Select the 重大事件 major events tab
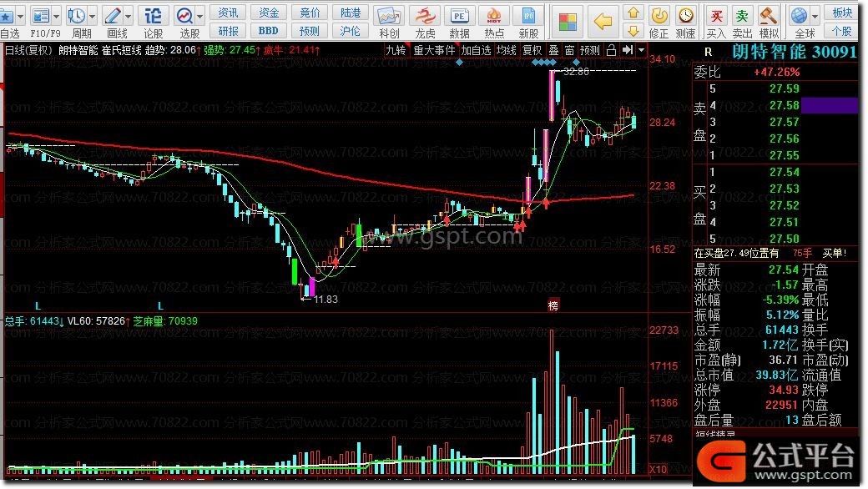 tap(435, 50)
